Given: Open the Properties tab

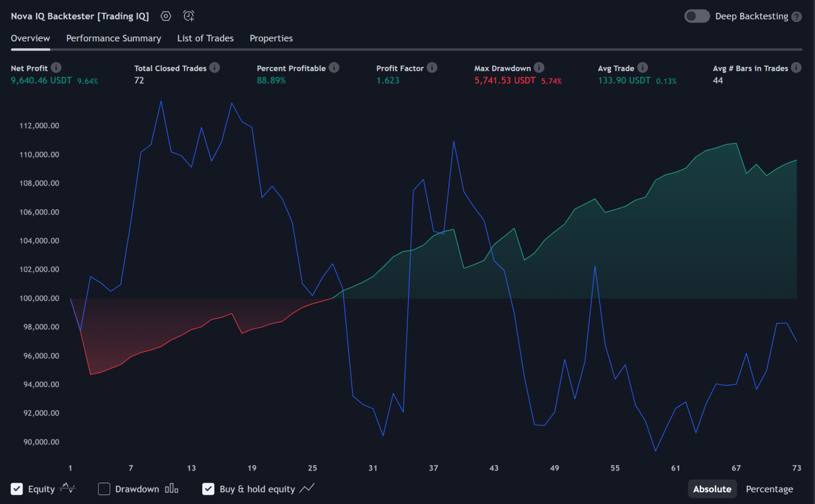Looking at the screenshot, I should [271, 38].
